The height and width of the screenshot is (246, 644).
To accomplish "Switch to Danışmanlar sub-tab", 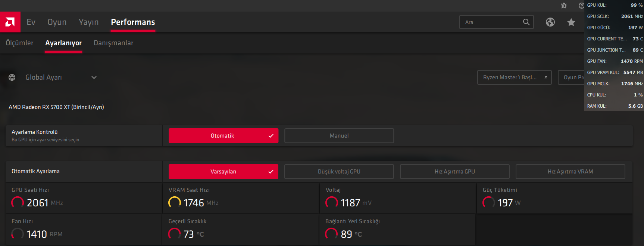I will coord(113,43).
